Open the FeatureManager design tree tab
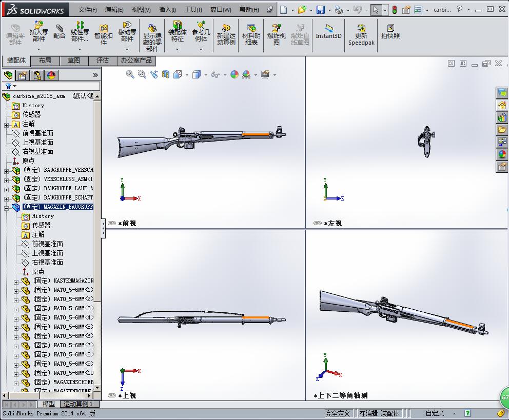 (x=8, y=75)
